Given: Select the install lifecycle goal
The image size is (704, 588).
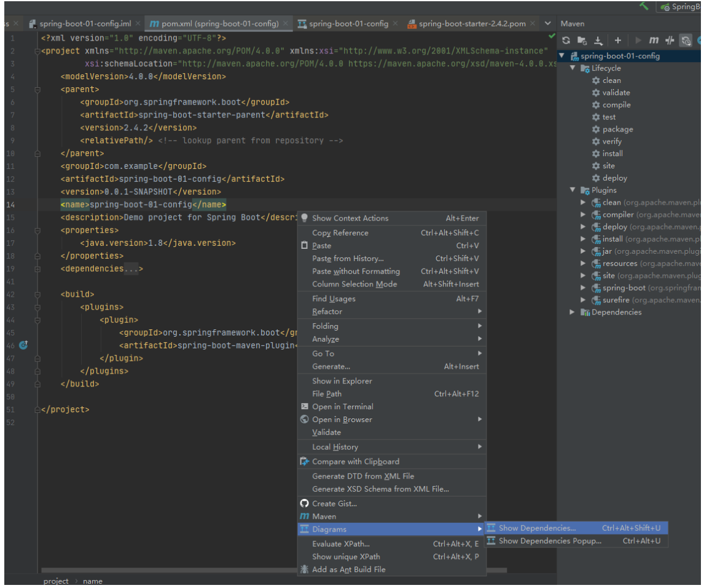Looking at the screenshot, I should click(x=612, y=154).
